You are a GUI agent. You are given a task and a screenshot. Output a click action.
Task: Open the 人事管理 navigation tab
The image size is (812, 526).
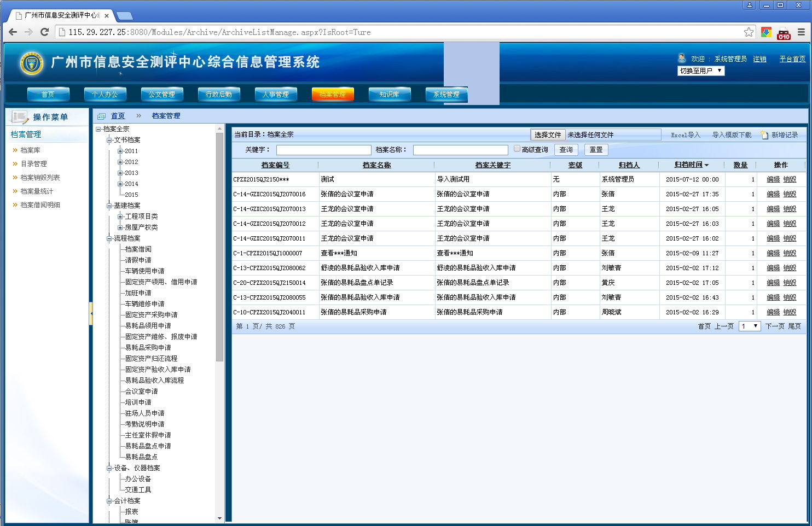[276, 94]
